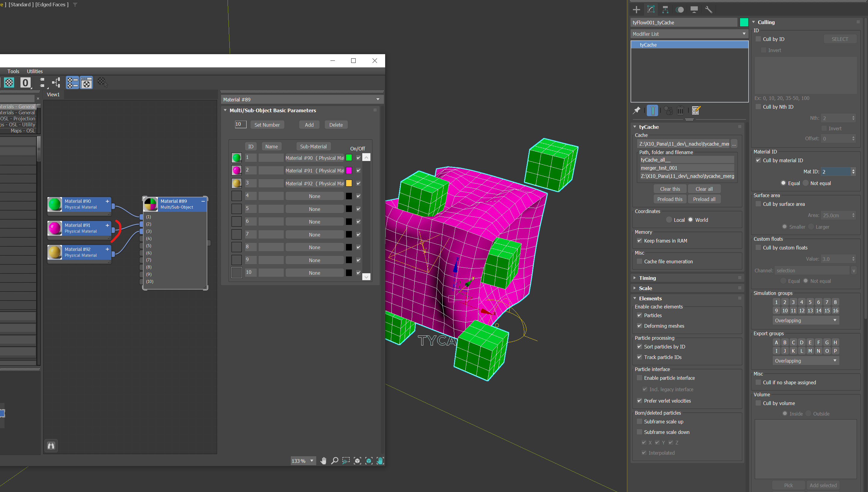Image resolution: width=868 pixels, height=492 pixels.
Task: Open Utilities menu in material editor
Action: [35, 71]
